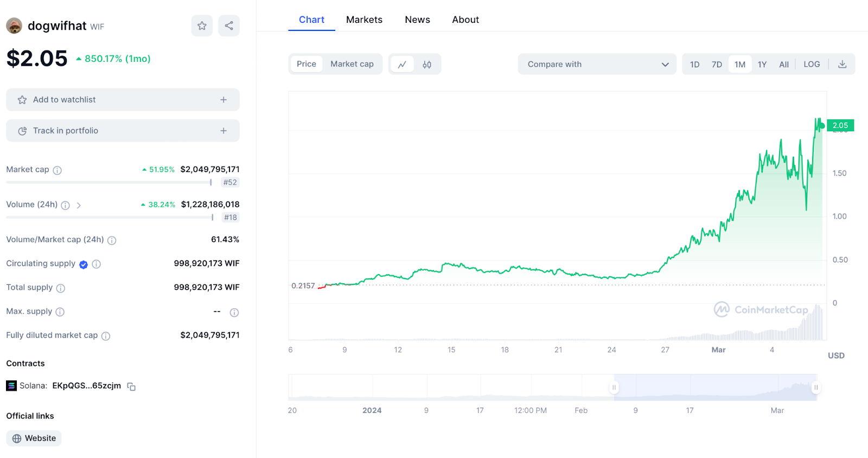Click the info icon next to Max. supply value

(x=234, y=313)
